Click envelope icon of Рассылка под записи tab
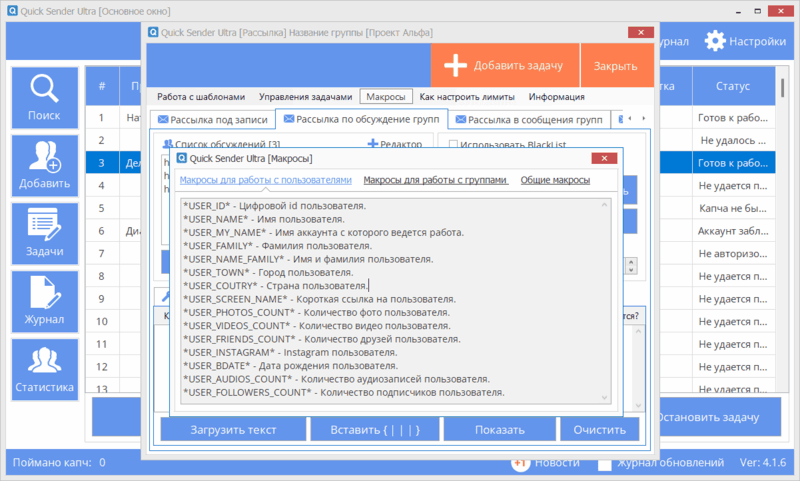The image size is (800, 481). [163, 119]
